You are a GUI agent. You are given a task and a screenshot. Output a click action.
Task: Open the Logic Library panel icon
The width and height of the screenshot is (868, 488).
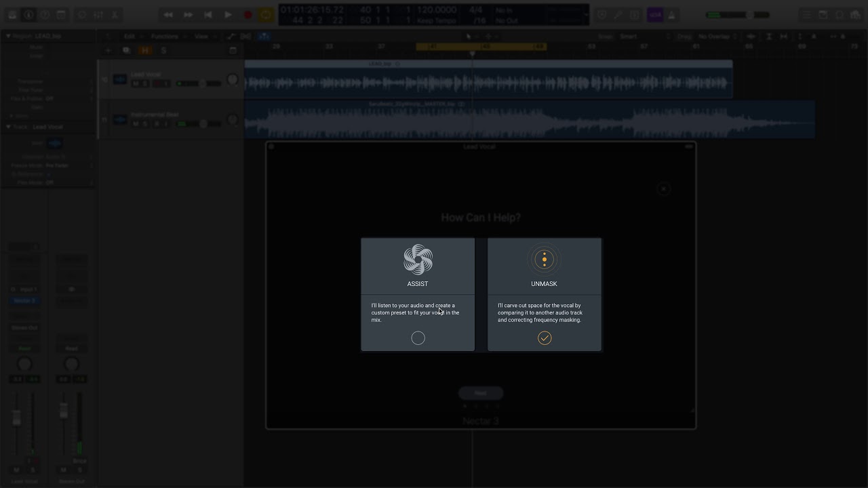point(12,15)
